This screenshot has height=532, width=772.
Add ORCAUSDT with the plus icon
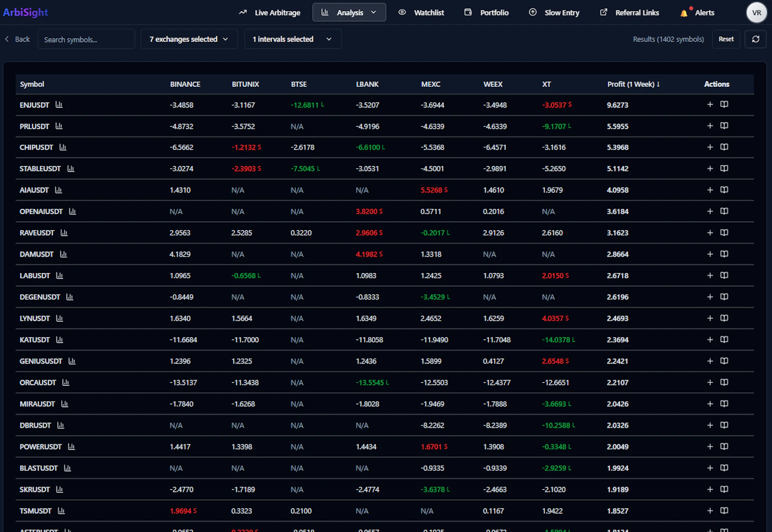[x=710, y=382]
